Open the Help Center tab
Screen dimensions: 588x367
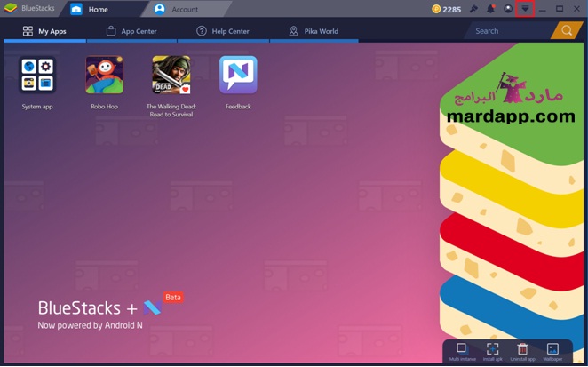click(223, 31)
